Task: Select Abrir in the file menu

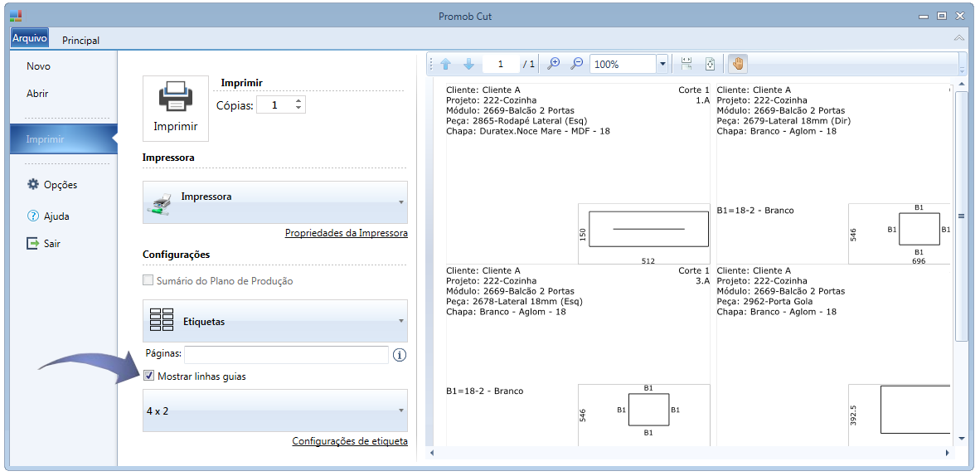Action: 37,94
